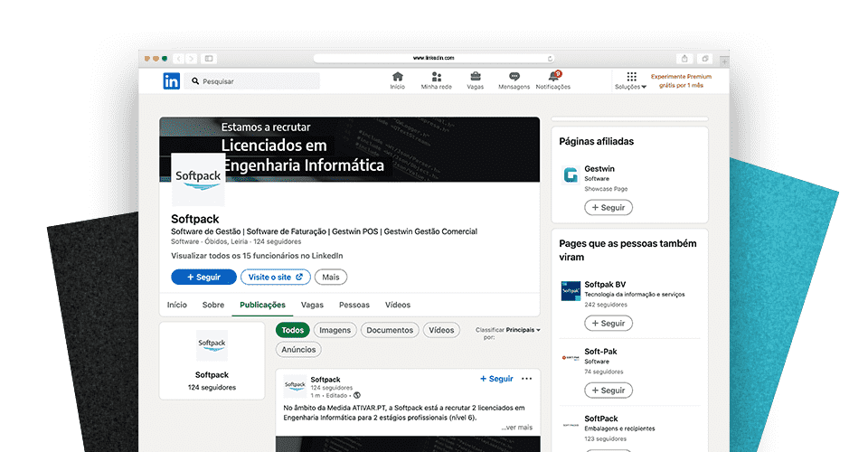
Task: Click the browser address bar
Action: tap(433, 58)
